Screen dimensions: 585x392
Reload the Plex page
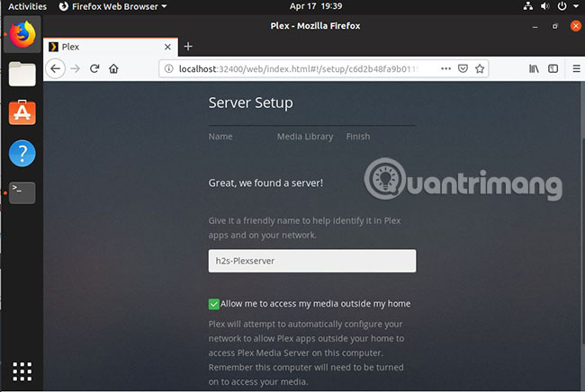94,68
